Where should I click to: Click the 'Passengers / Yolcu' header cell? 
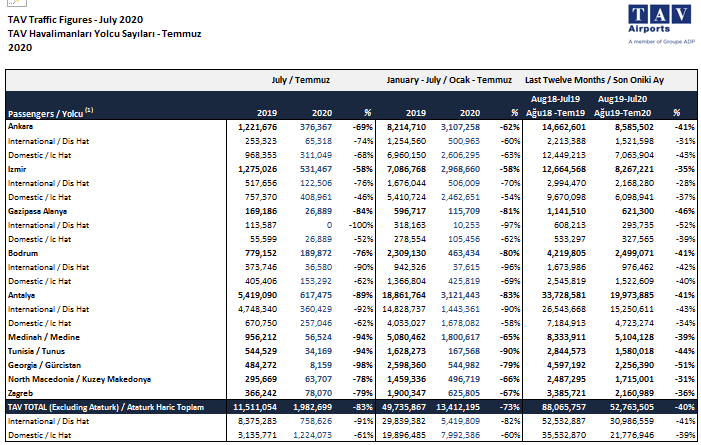pyautogui.click(x=51, y=113)
